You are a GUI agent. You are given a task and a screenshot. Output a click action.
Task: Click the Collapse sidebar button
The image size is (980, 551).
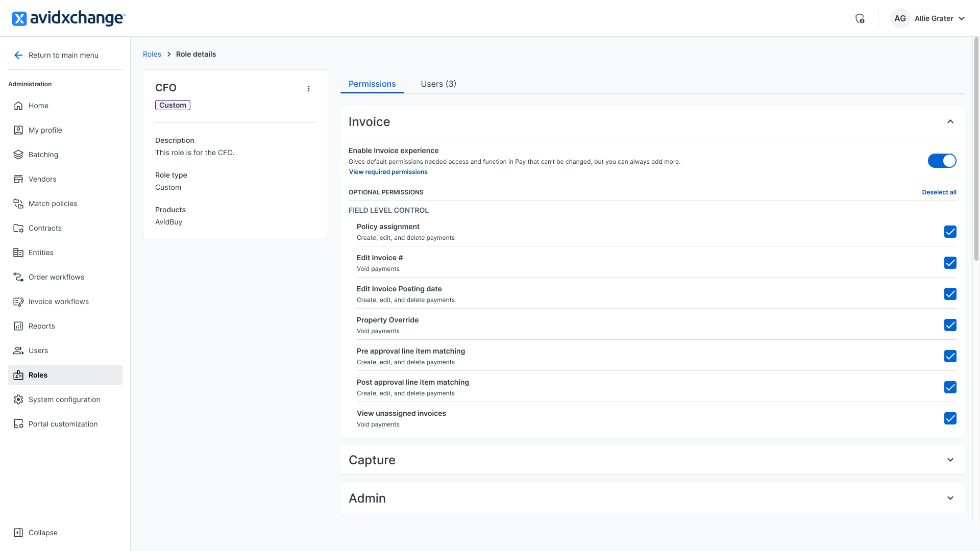tap(65, 533)
